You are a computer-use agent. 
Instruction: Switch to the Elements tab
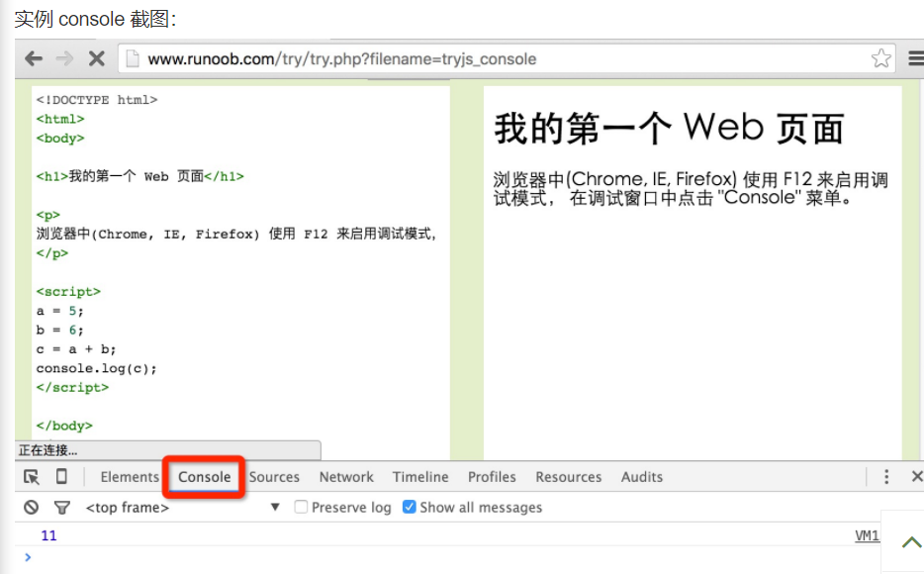(x=130, y=477)
